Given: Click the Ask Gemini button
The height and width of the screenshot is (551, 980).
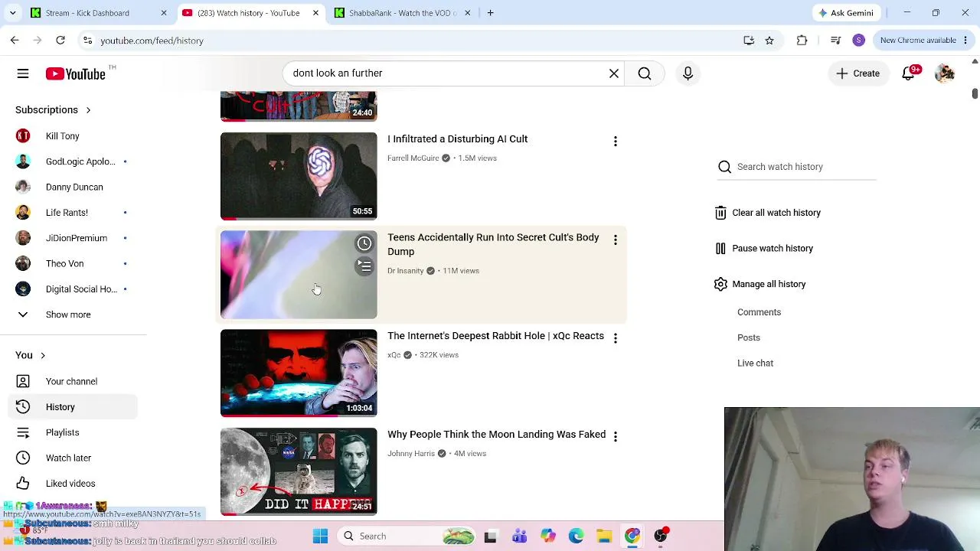Looking at the screenshot, I should [846, 13].
